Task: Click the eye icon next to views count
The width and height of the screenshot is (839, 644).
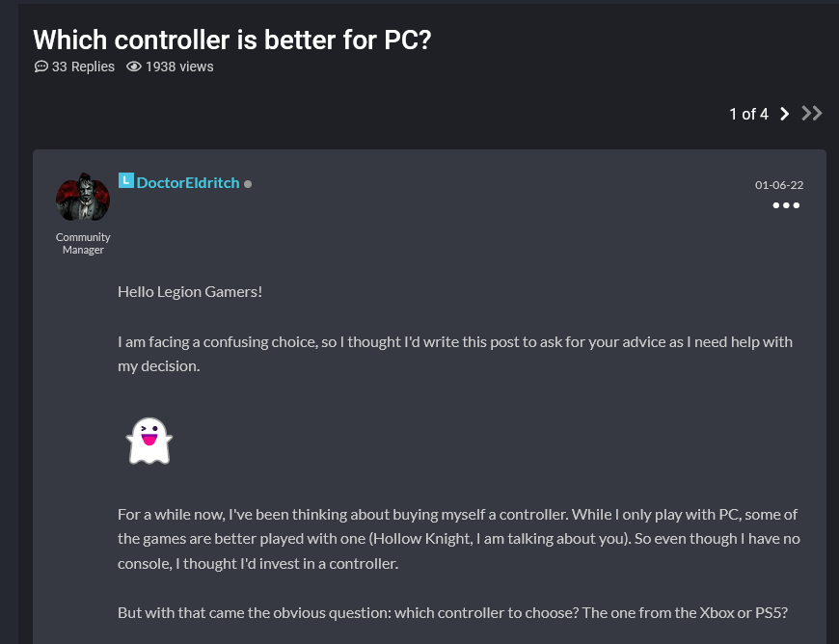Action: tap(133, 67)
